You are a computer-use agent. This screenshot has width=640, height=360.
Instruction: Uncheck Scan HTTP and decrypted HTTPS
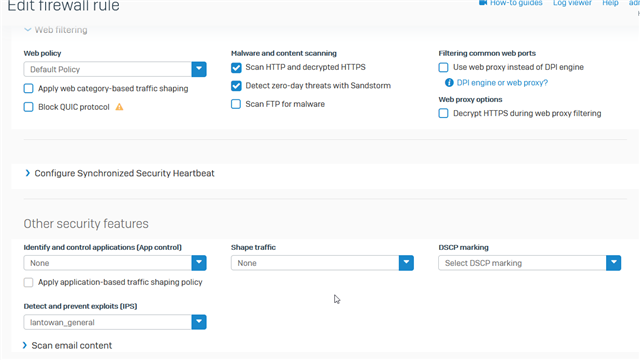[236, 68]
